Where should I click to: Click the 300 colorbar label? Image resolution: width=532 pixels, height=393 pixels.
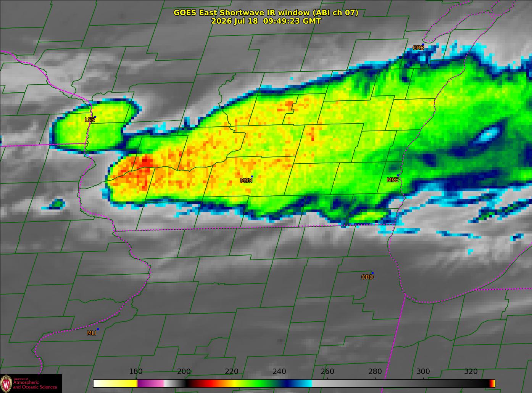pyautogui.click(x=423, y=372)
